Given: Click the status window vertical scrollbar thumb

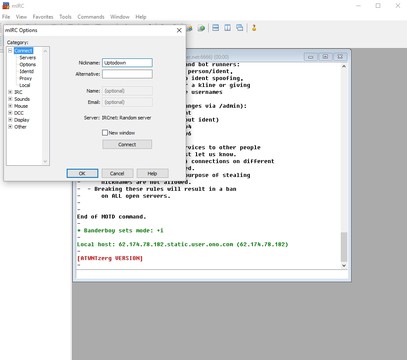Looking at the screenshot, I should (344, 246).
